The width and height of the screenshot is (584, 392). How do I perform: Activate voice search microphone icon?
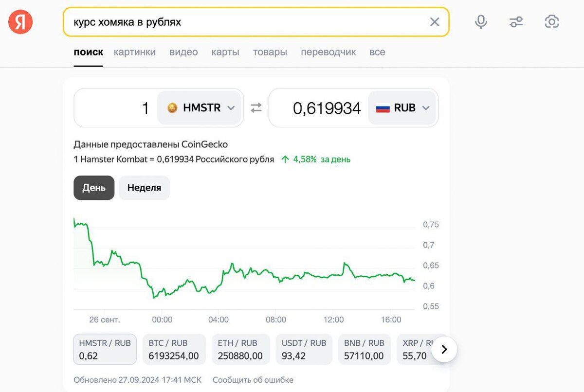481,22
